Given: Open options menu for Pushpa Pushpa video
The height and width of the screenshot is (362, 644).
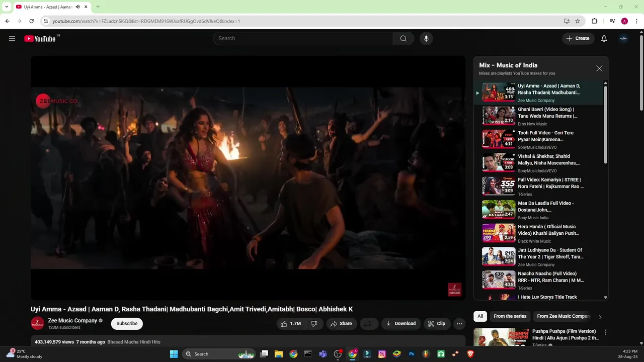Looking at the screenshot, I should [x=606, y=332].
